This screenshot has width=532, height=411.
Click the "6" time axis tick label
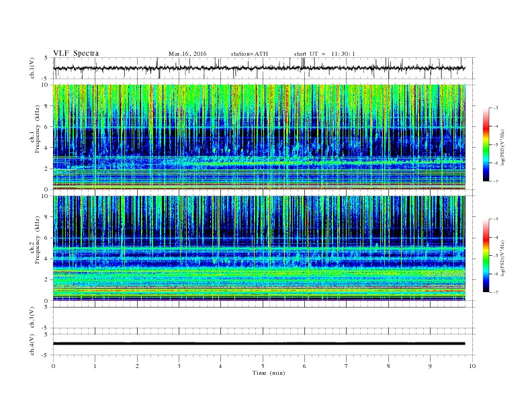[304, 366]
